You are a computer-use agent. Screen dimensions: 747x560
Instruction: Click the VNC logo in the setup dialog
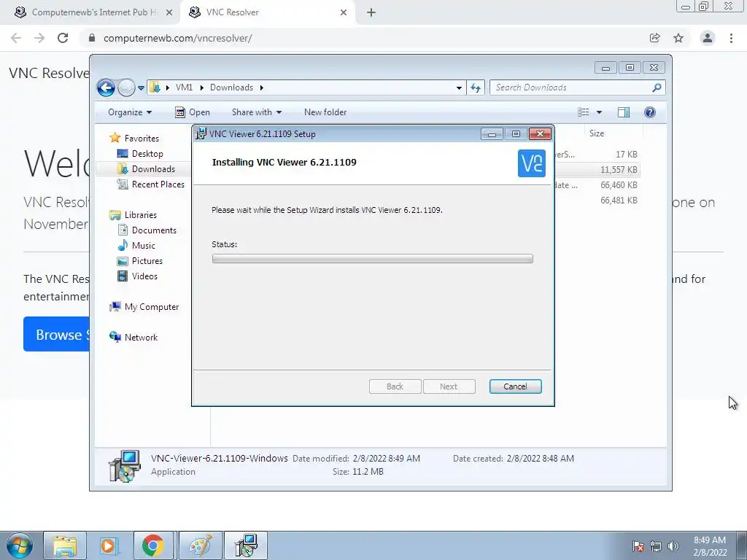532,163
